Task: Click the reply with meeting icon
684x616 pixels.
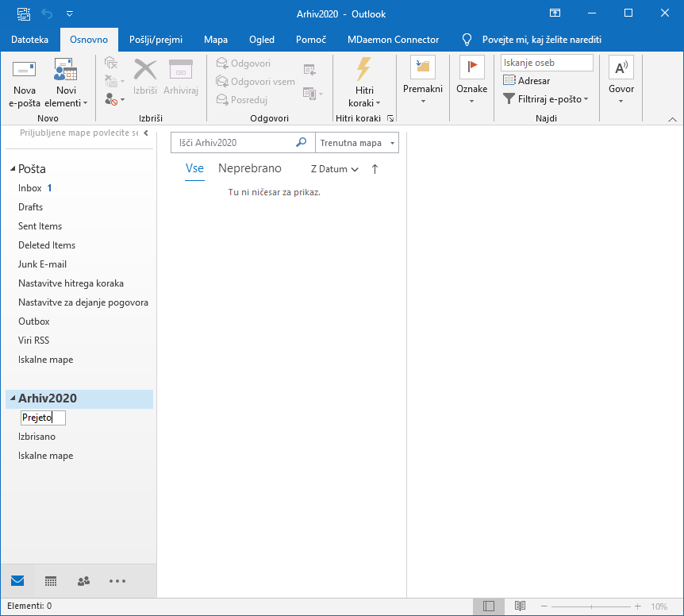Action: (x=309, y=69)
